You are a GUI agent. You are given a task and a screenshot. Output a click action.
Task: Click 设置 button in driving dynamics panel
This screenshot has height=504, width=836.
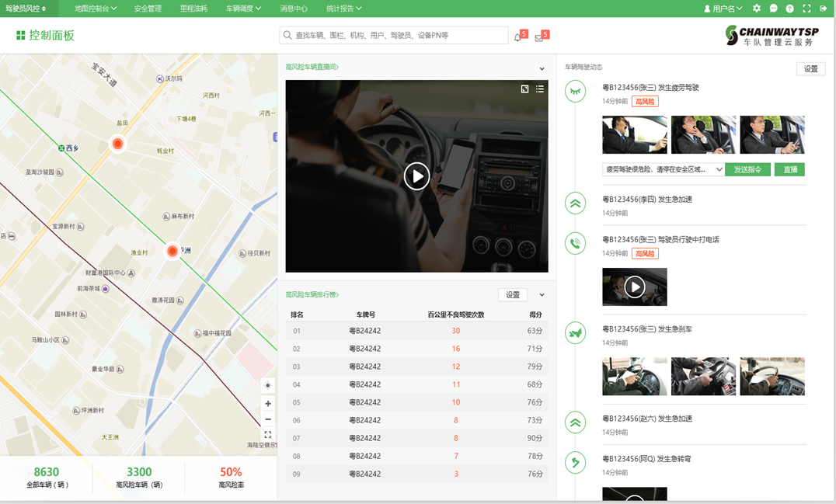[x=810, y=68]
